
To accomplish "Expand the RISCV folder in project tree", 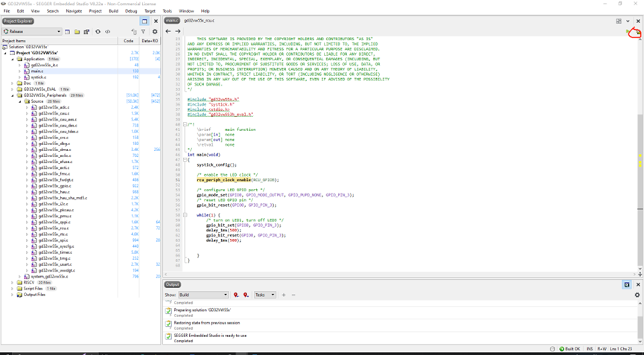I will tap(13, 283).
